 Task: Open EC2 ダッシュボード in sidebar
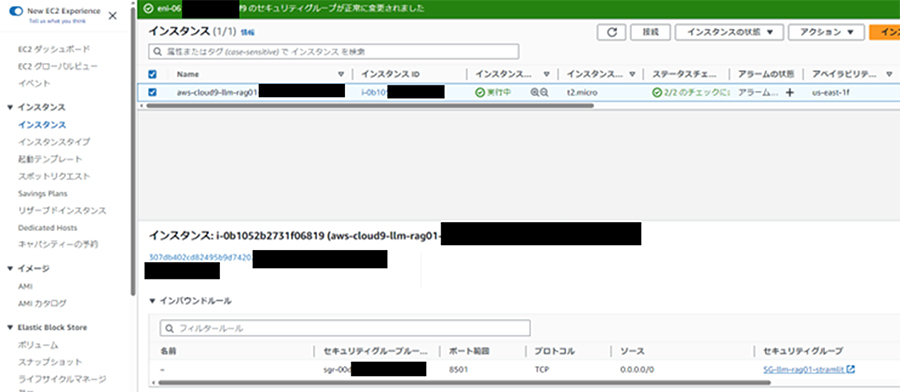(x=54, y=49)
